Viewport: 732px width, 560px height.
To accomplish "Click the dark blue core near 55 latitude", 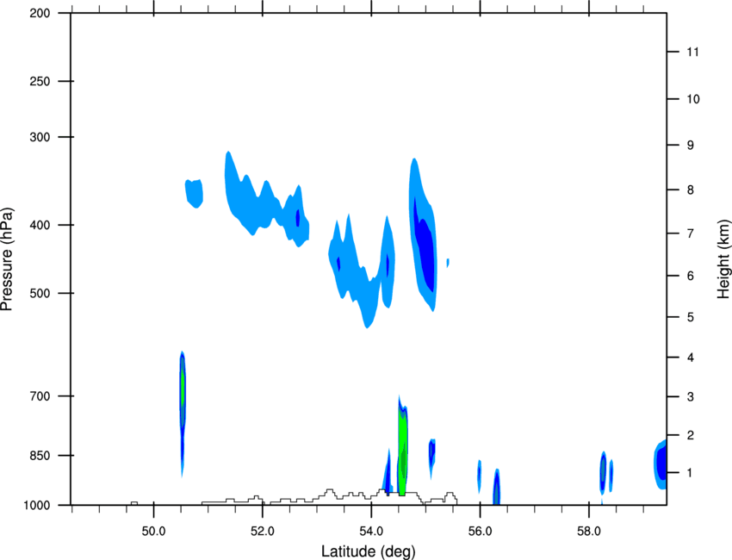I will 425,254.
